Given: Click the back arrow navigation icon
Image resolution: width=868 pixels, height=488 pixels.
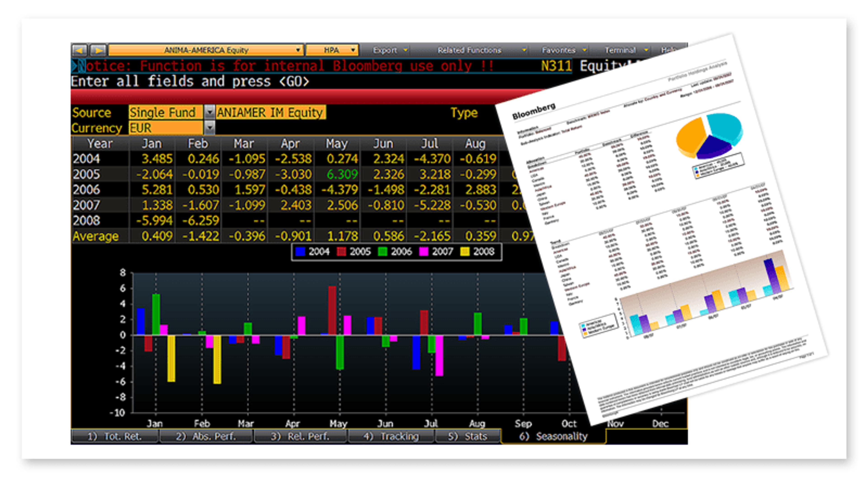Looking at the screenshot, I should pos(80,50).
